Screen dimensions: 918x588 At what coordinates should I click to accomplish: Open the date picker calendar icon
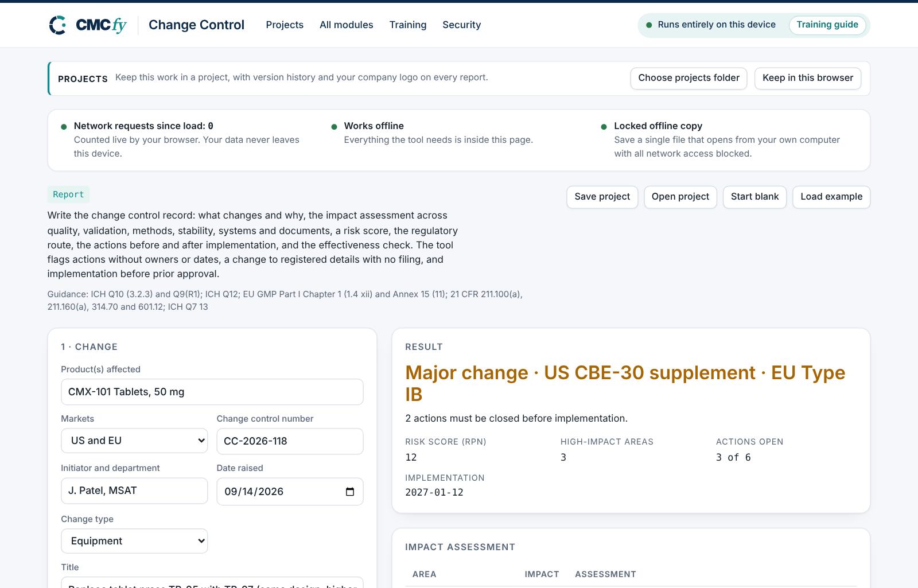(350, 492)
